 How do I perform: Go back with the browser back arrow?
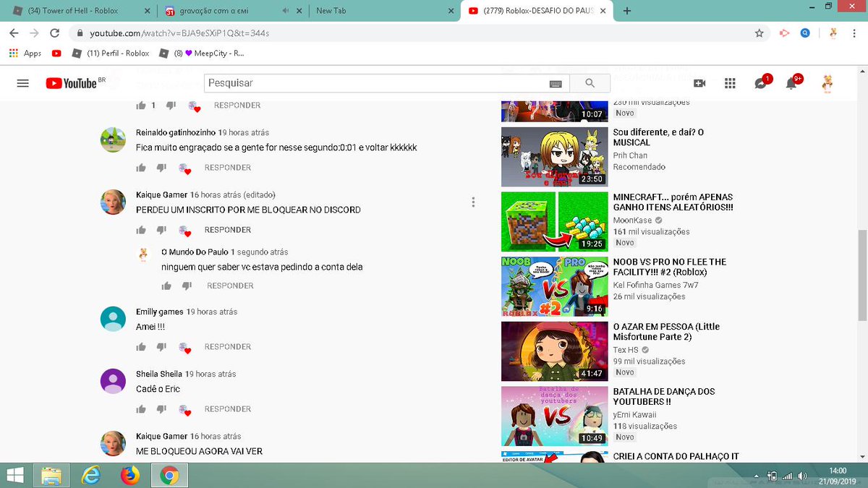pos(14,33)
